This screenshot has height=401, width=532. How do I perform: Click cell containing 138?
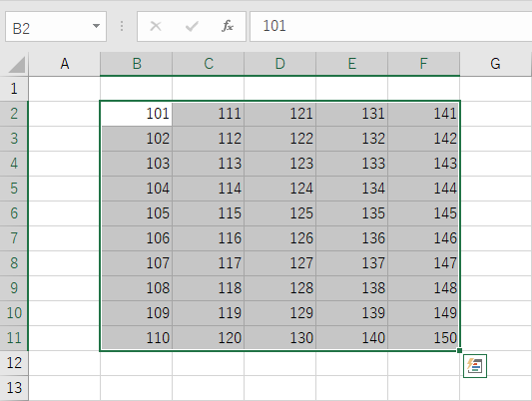[x=352, y=288]
